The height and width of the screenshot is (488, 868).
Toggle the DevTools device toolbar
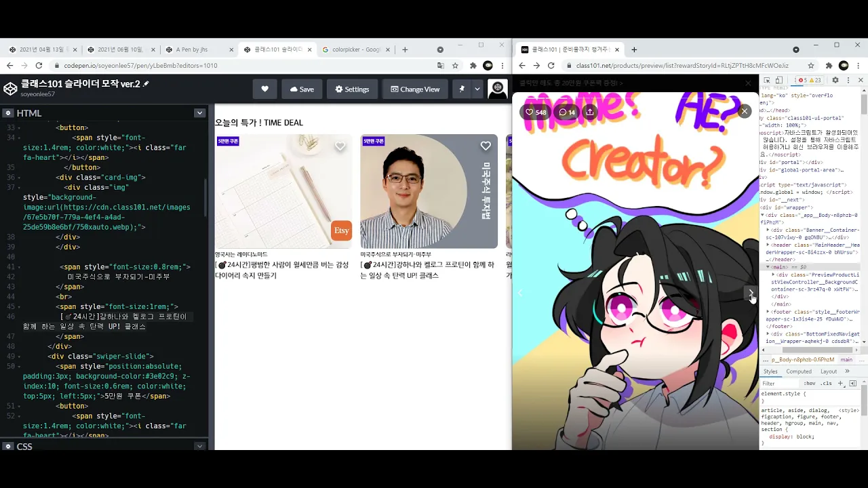[x=778, y=80]
